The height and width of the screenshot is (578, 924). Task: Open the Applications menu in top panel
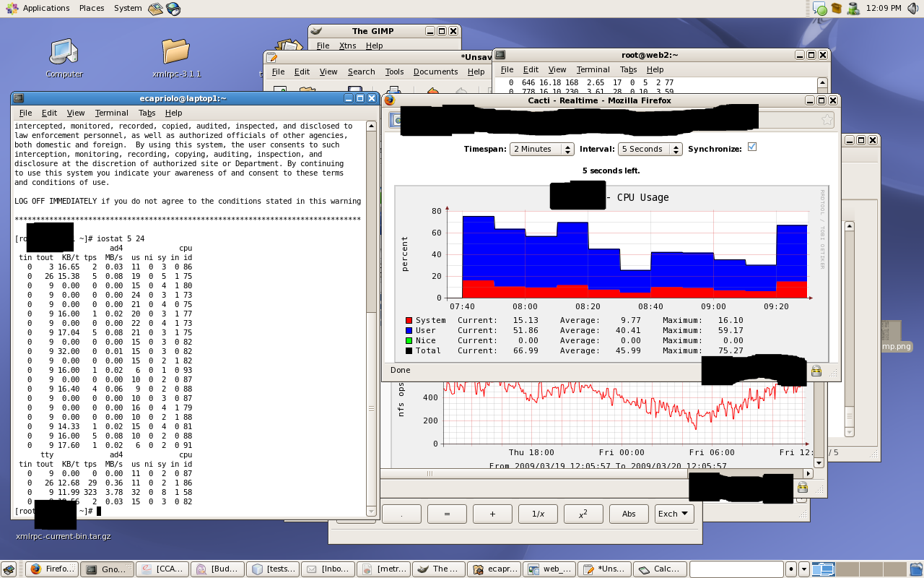[39, 8]
